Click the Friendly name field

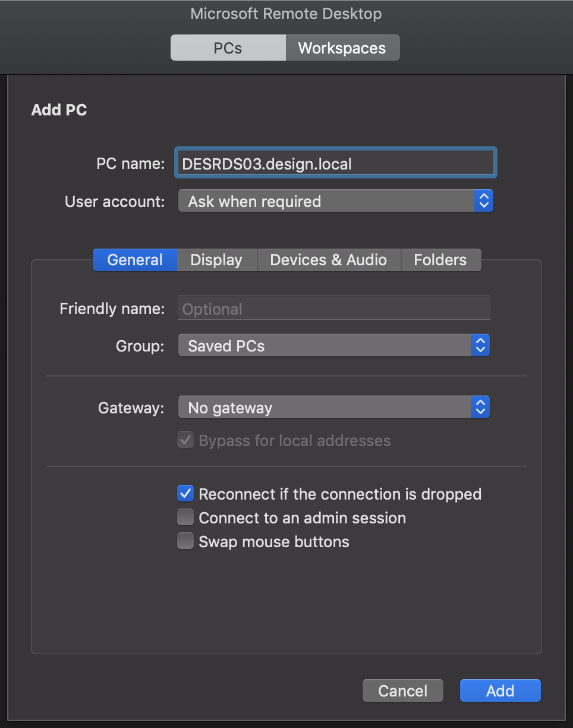point(334,309)
